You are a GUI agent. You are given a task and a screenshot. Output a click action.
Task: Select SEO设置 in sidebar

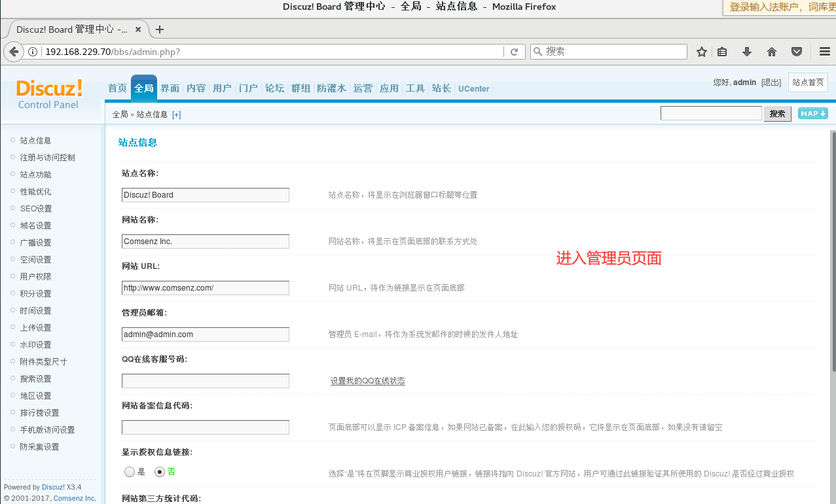click(36, 209)
